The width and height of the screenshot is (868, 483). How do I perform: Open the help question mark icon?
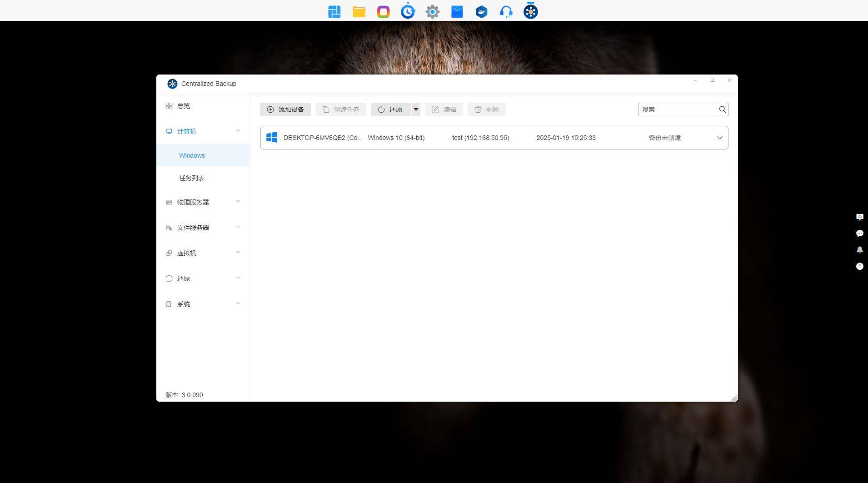[x=859, y=266]
